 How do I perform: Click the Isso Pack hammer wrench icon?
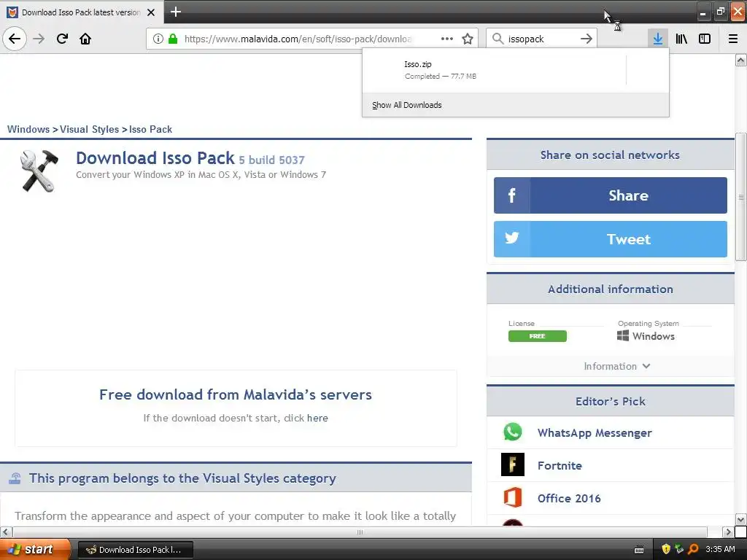click(x=39, y=171)
